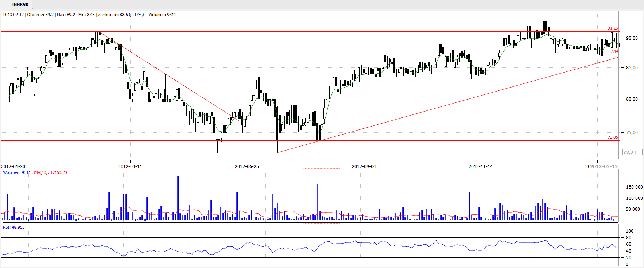
Task: Click the 80,00 price axis value
Action: pyautogui.click(x=632, y=99)
